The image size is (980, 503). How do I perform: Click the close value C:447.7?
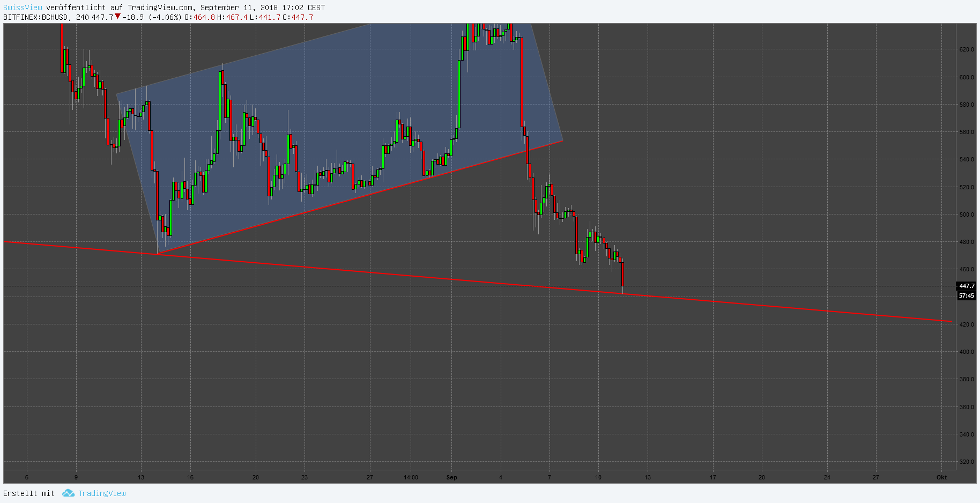click(298, 17)
